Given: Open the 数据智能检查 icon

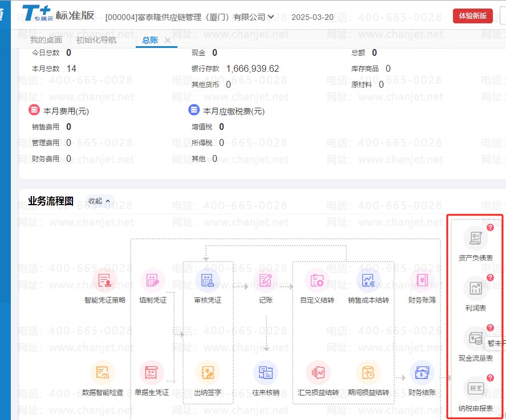Looking at the screenshot, I should point(103,373).
